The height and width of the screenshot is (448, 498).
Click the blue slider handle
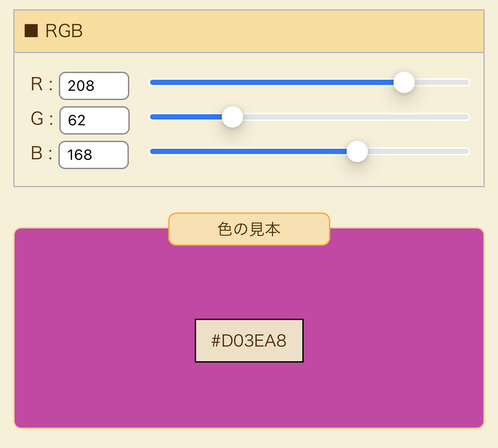click(357, 151)
